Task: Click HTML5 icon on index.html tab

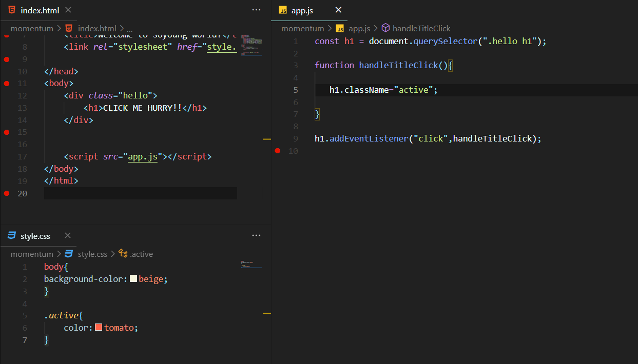Action: [12, 10]
